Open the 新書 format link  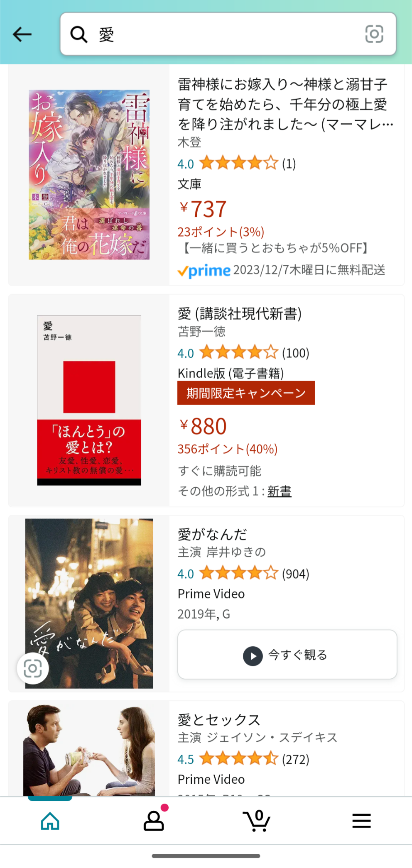tap(280, 491)
